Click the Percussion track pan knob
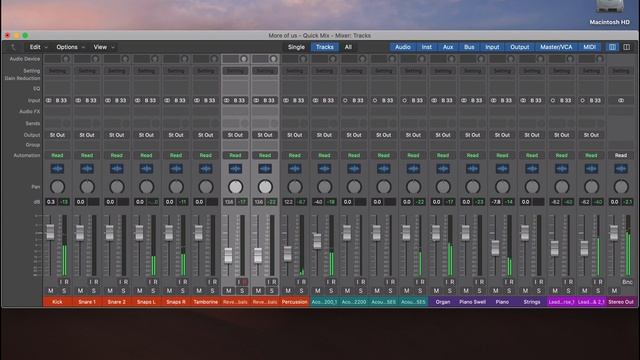This screenshot has width=640, height=360. click(x=295, y=187)
